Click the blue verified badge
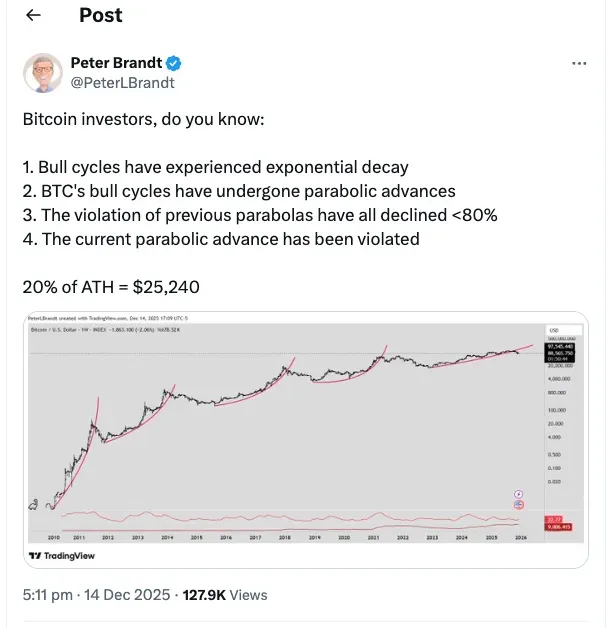The image size is (606, 628). click(x=173, y=62)
